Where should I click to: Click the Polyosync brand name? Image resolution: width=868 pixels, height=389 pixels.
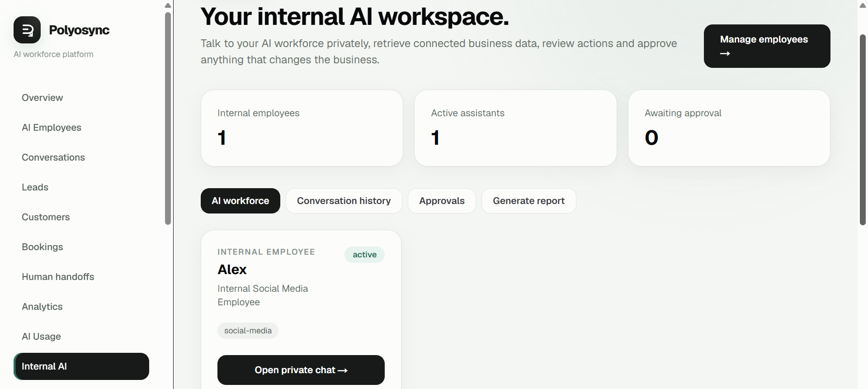tap(79, 30)
